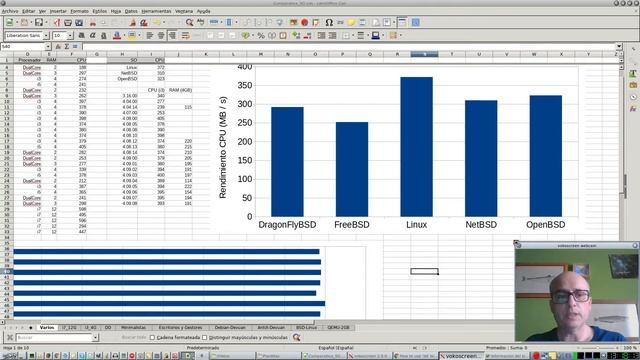Image resolution: width=640 pixels, height=360 pixels.
Task: Click the Bold formatting icon
Action: click(82, 36)
